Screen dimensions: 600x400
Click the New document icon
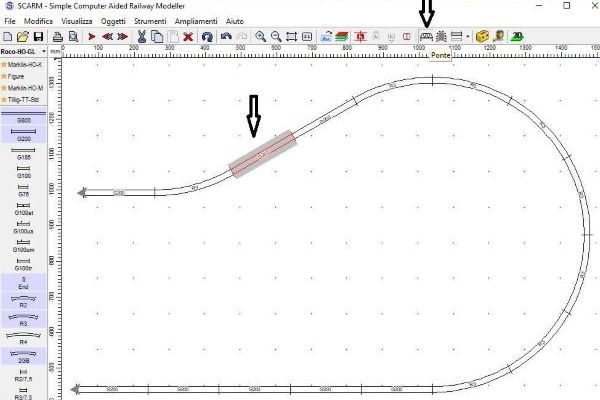pos(8,36)
